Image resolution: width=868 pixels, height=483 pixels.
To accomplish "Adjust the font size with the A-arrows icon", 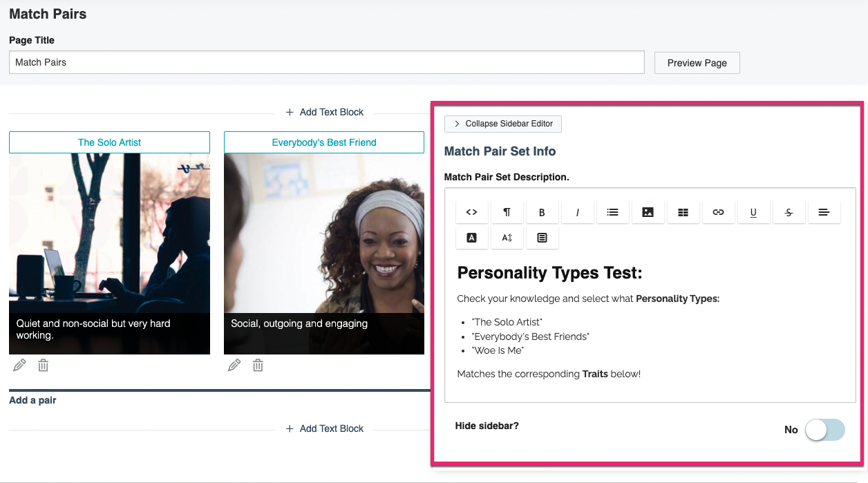I will pyautogui.click(x=507, y=237).
